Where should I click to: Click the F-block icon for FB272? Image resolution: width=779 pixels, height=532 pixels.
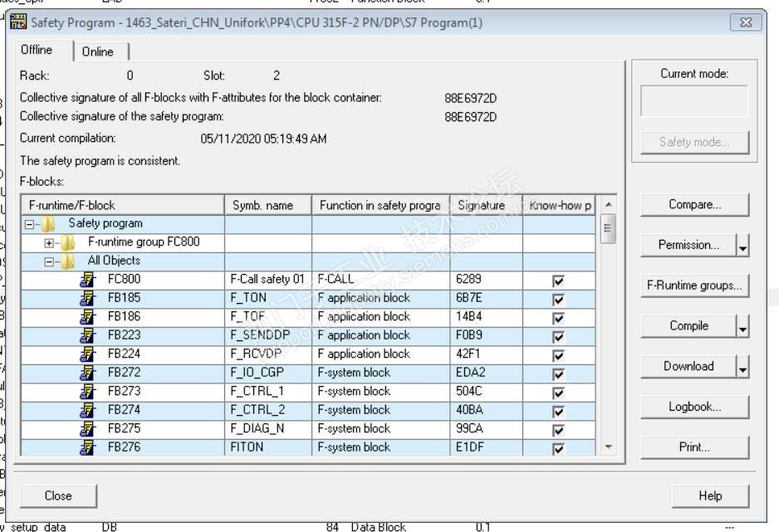click(87, 373)
